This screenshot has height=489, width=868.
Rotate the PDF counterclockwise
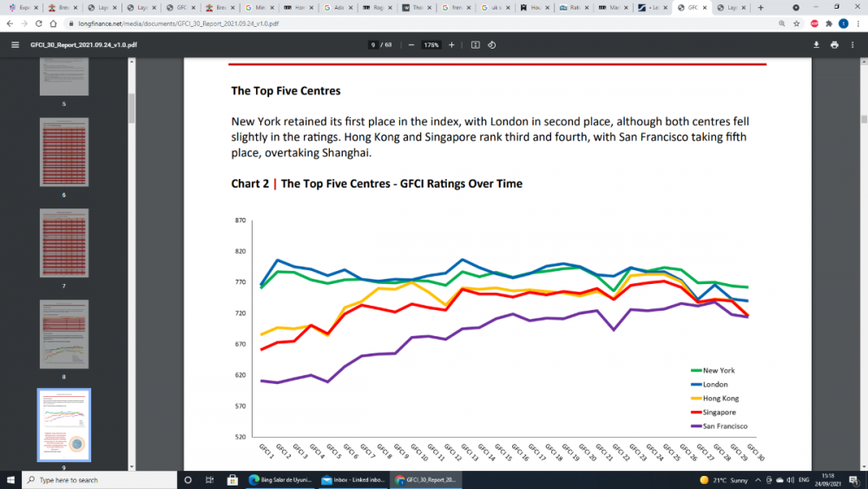click(491, 44)
